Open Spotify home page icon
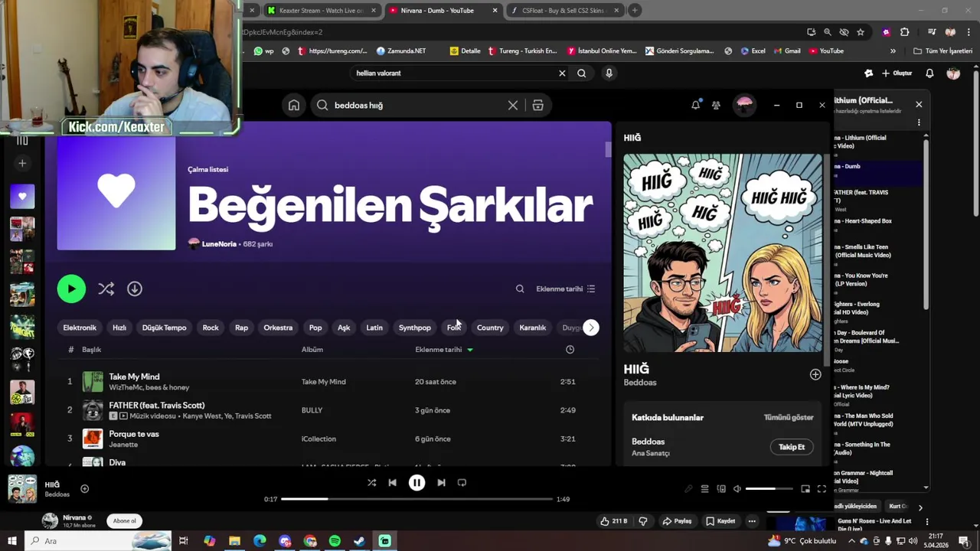 294,106
